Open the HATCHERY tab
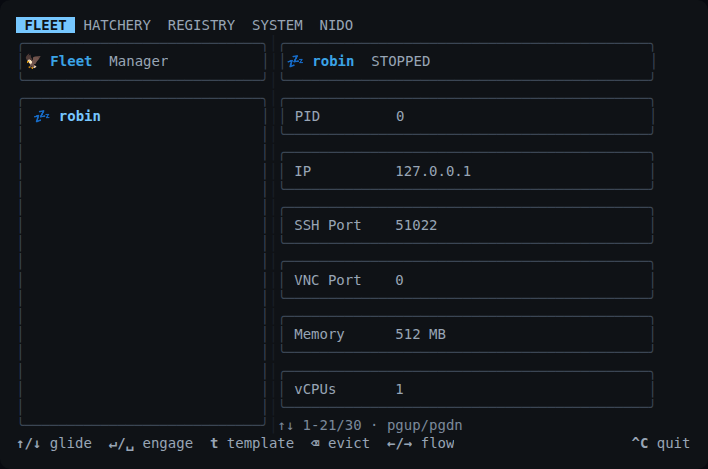 click(x=117, y=25)
